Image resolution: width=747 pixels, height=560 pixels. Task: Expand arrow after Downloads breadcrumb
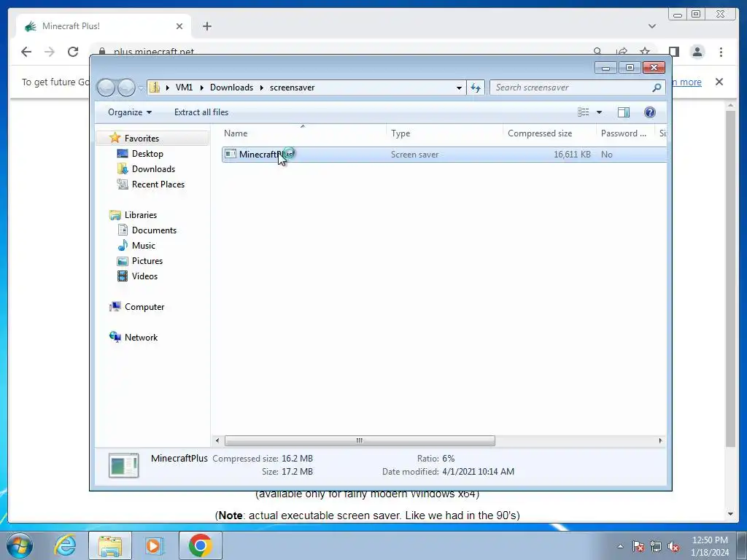(262, 87)
